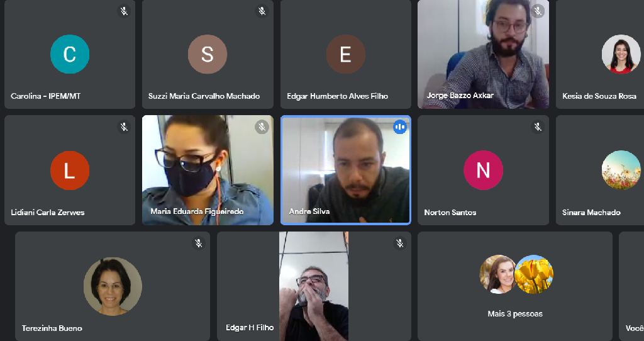The width and height of the screenshot is (644, 341).
Task: Click the muted mic icon on Jorge Bazzo's video
Action: click(538, 11)
